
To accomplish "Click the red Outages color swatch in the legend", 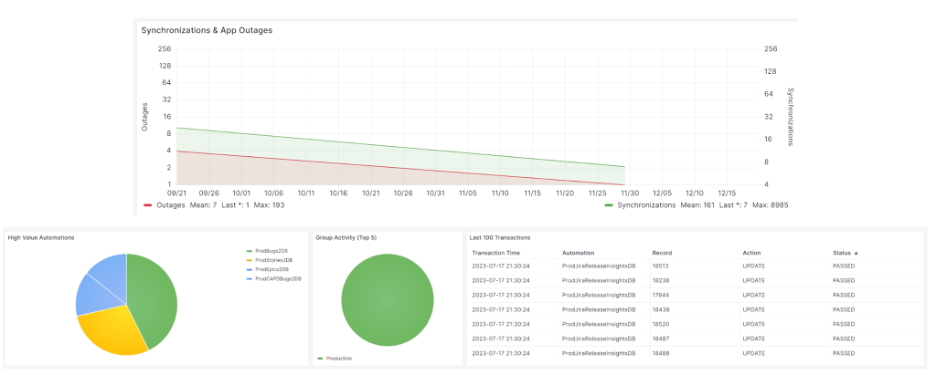I will (148, 205).
